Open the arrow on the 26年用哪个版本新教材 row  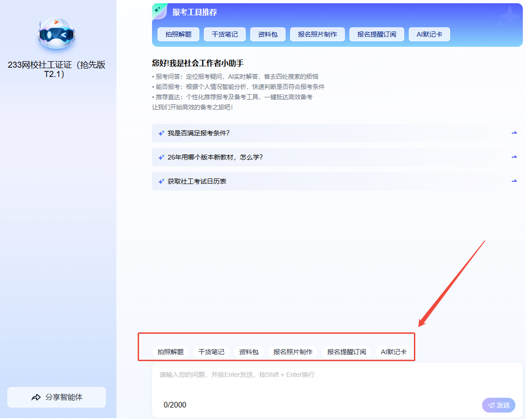coord(514,157)
